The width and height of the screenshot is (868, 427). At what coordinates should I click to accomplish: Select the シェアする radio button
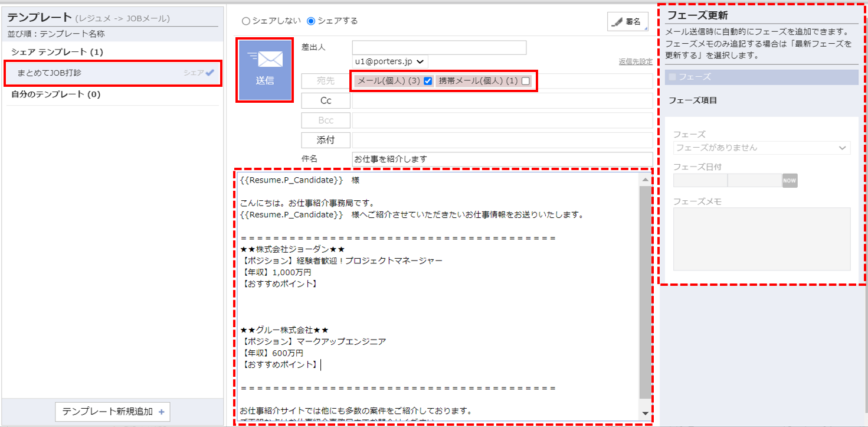click(311, 19)
